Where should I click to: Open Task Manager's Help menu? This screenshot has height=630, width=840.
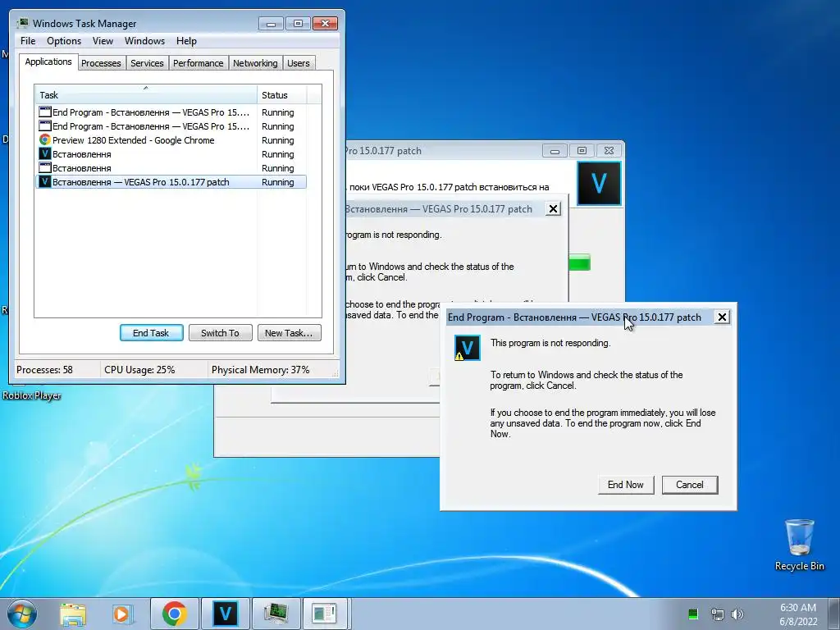pyautogui.click(x=186, y=41)
